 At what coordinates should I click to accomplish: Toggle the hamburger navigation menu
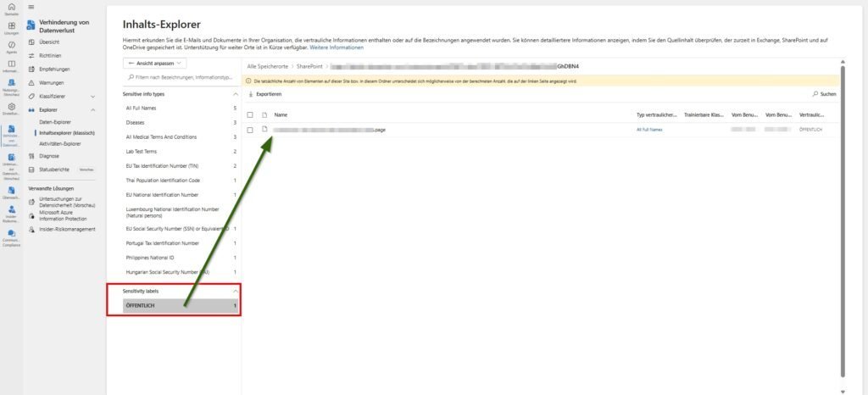tap(31, 8)
